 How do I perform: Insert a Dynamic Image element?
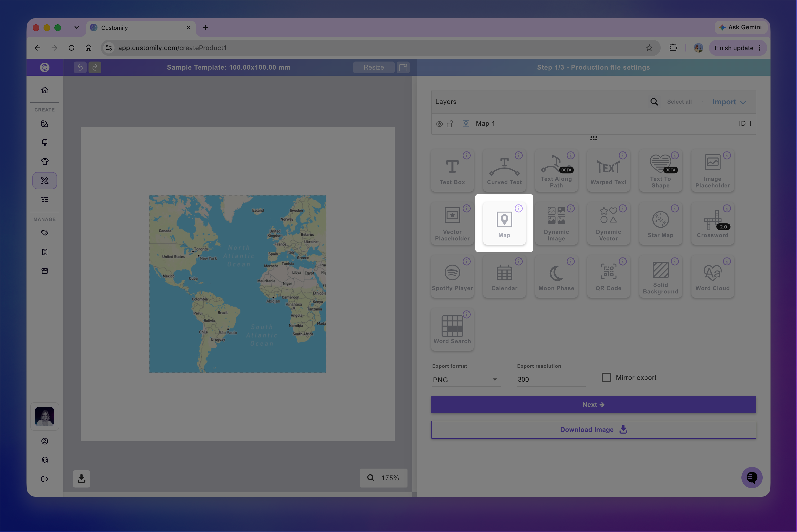[x=556, y=223]
